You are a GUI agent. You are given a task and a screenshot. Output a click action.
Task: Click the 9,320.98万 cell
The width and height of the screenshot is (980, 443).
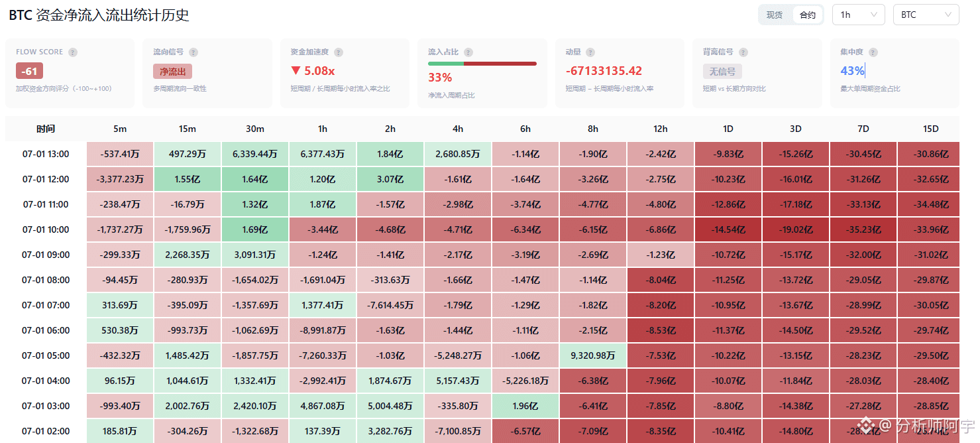593,355
